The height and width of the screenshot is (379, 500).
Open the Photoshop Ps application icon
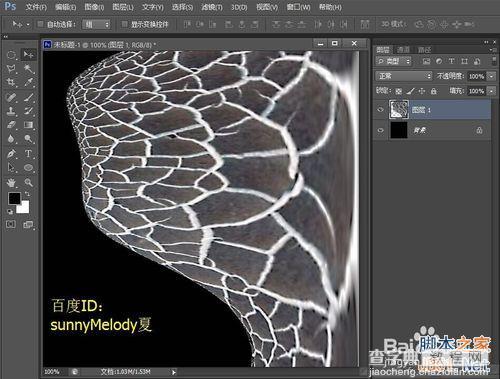[10, 6]
